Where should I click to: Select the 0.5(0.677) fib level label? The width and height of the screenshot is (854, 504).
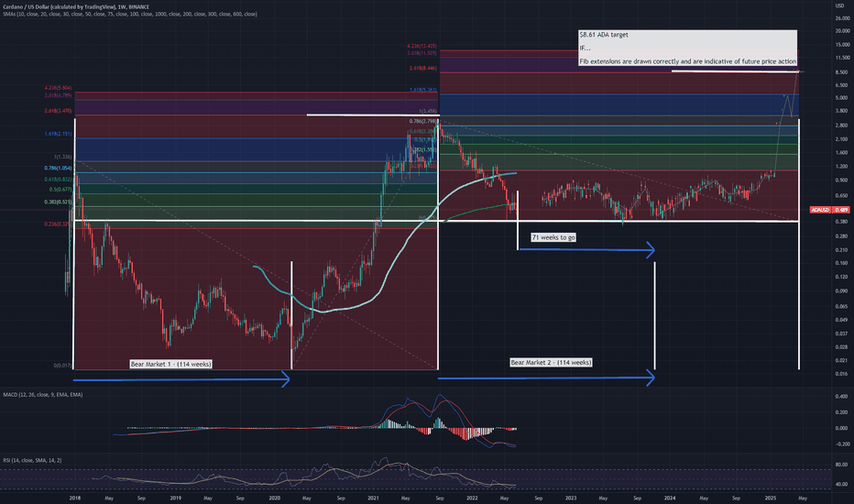click(60, 190)
